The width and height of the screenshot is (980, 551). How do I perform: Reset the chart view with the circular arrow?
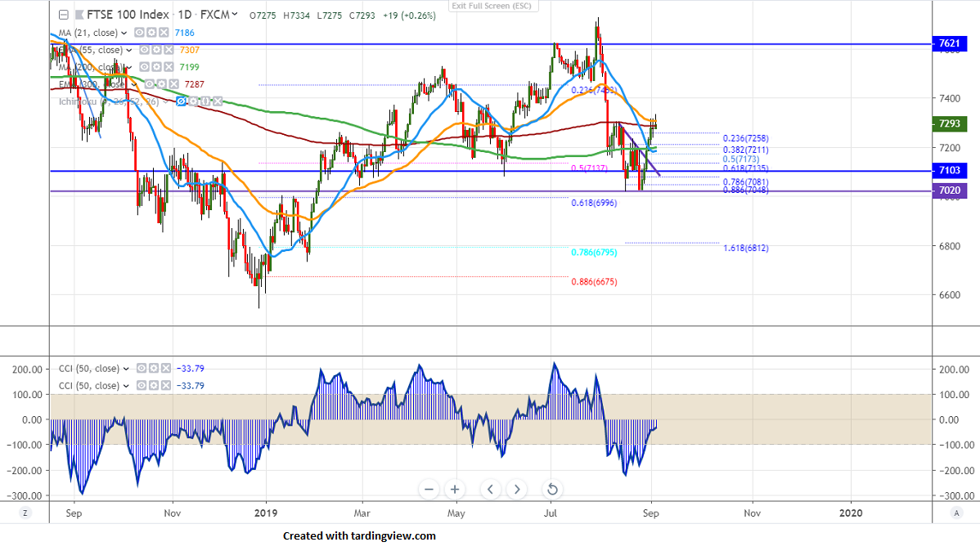[x=552, y=489]
